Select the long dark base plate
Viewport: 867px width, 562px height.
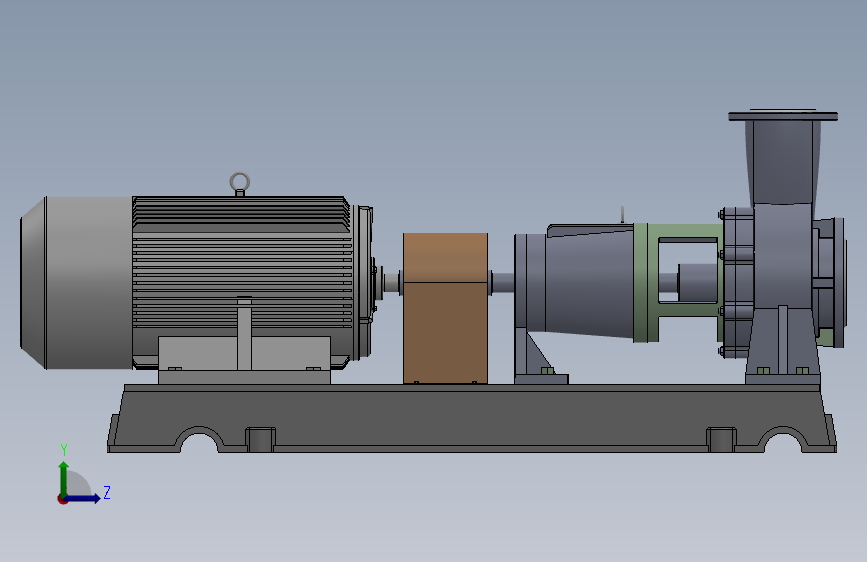click(472, 419)
